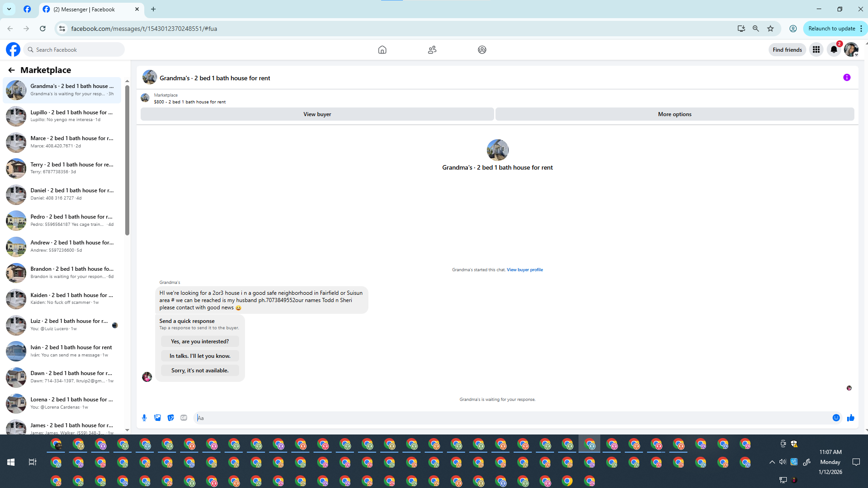Viewport: 868px width, 488px height.
Task: Open the Chrome profile icon
Action: click(793, 29)
